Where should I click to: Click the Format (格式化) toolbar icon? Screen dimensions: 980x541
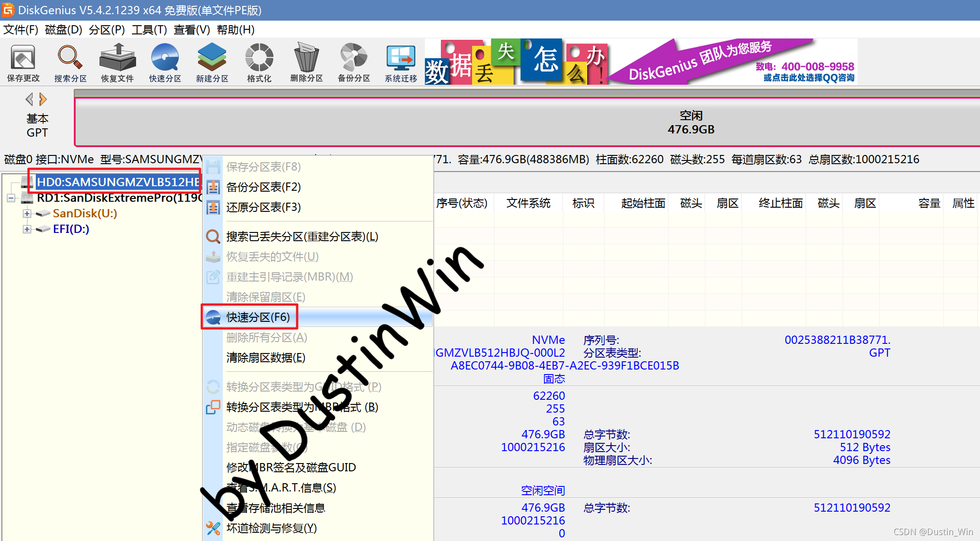[x=259, y=63]
